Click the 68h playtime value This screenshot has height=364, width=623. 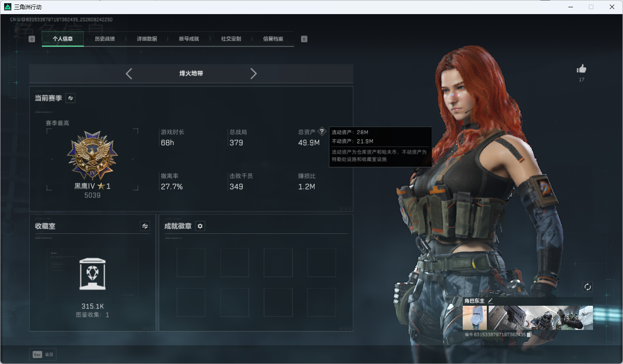(x=168, y=143)
